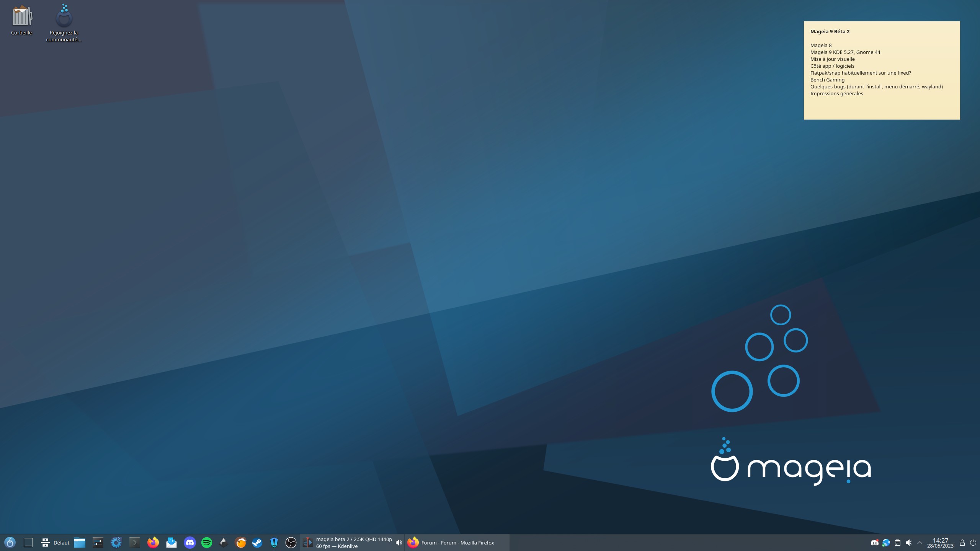Open the orange swirl app launcher

tap(240, 543)
